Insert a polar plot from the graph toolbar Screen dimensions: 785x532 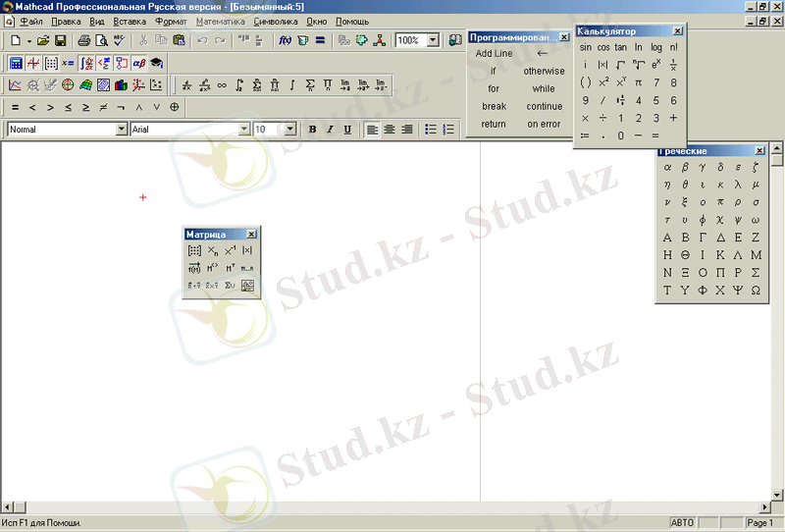click(68, 85)
